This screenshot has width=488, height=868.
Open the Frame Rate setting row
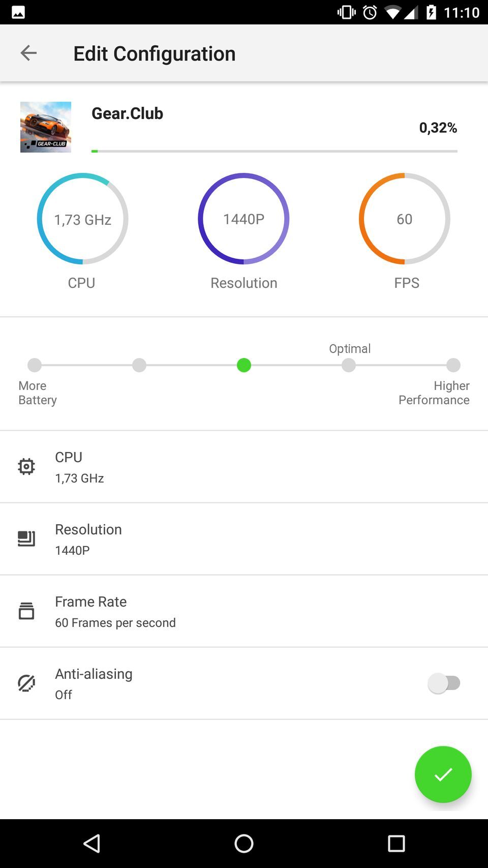pos(244,611)
